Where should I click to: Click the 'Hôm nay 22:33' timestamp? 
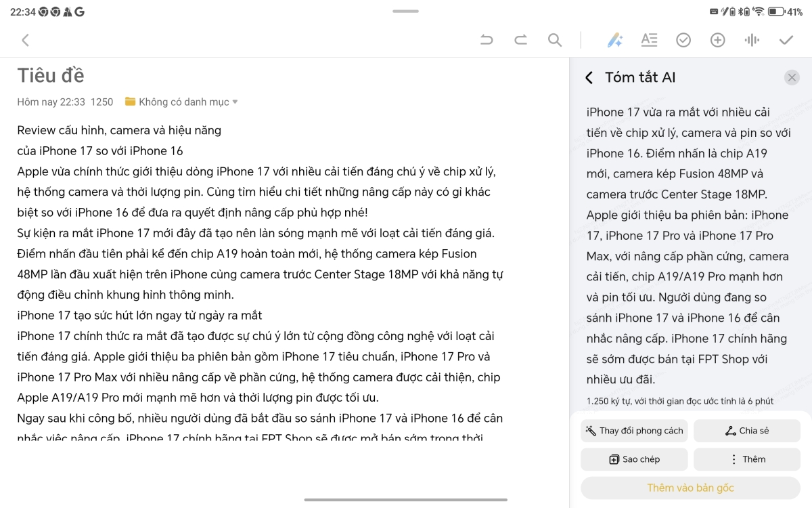51,102
